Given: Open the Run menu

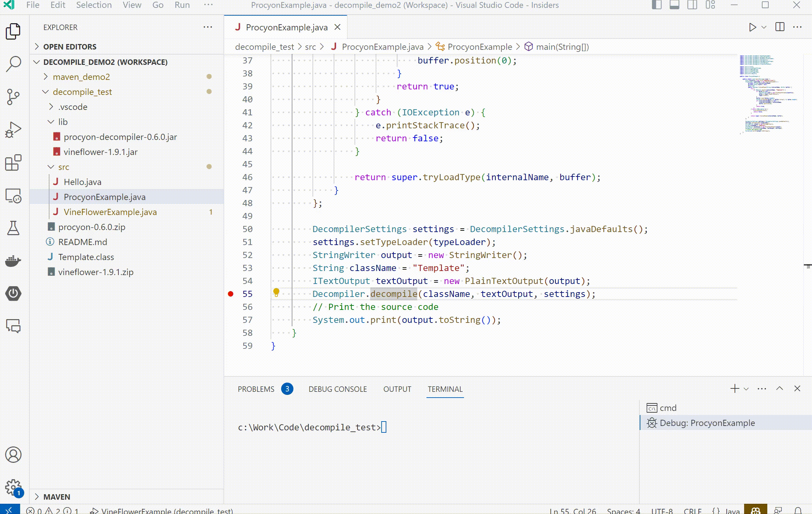Looking at the screenshot, I should pos(182,5).
